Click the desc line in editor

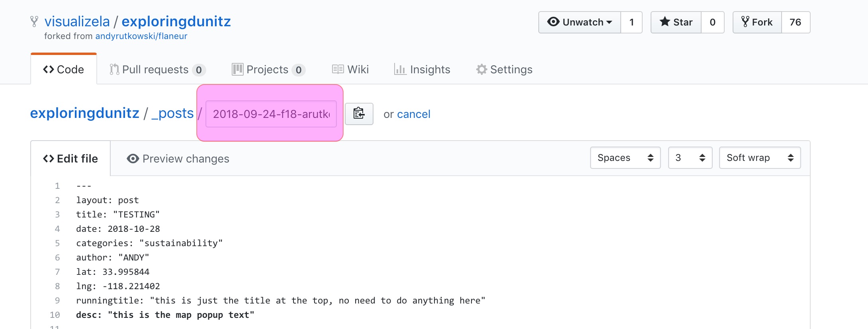coord(165,315)
